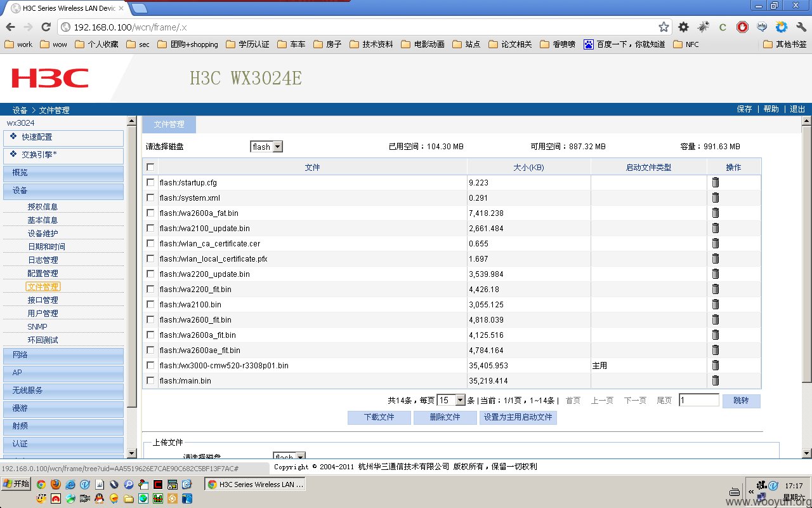
Task: Check the box for flash:/startup.cfg
Action: [x=150, y=182]
